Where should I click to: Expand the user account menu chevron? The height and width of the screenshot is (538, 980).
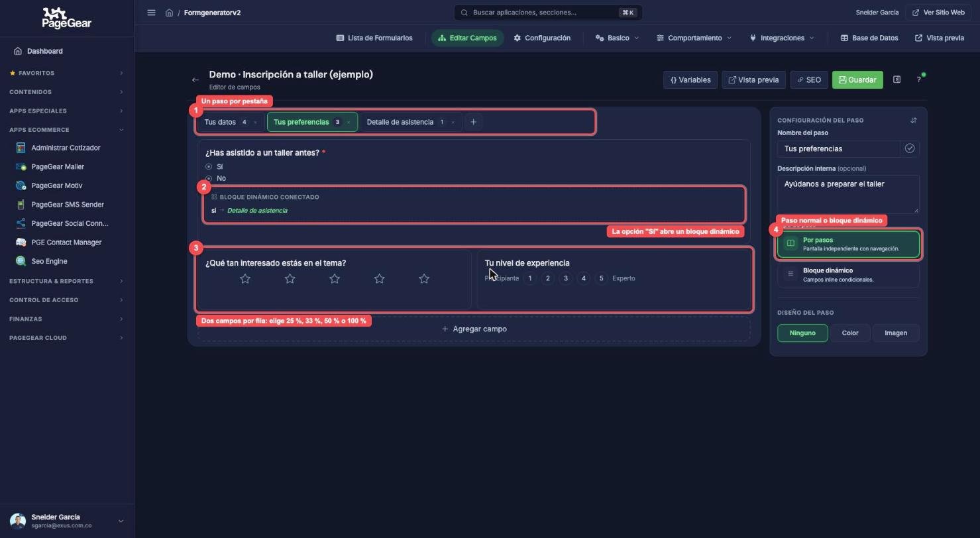[x=121, y=521]
